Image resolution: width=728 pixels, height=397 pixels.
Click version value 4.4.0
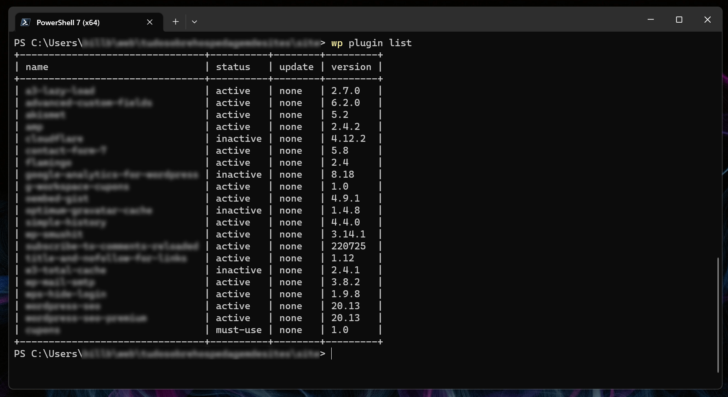pos(345,222)
